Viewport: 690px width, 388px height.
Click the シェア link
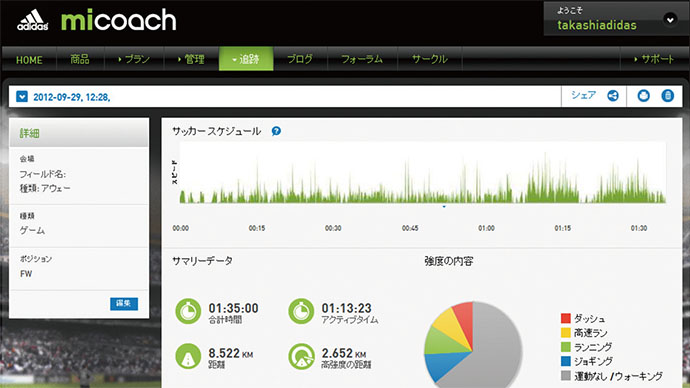(583, 95)
